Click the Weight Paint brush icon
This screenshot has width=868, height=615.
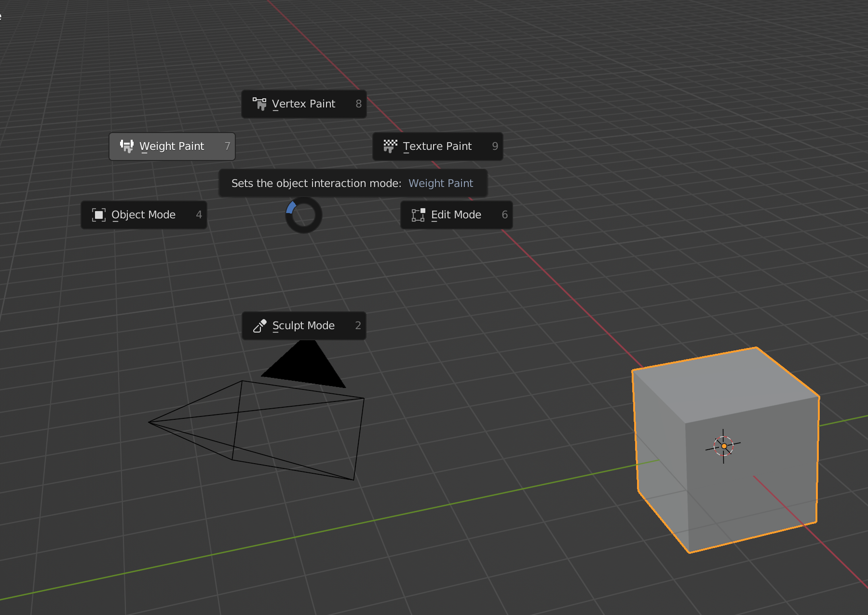point(127,146)
